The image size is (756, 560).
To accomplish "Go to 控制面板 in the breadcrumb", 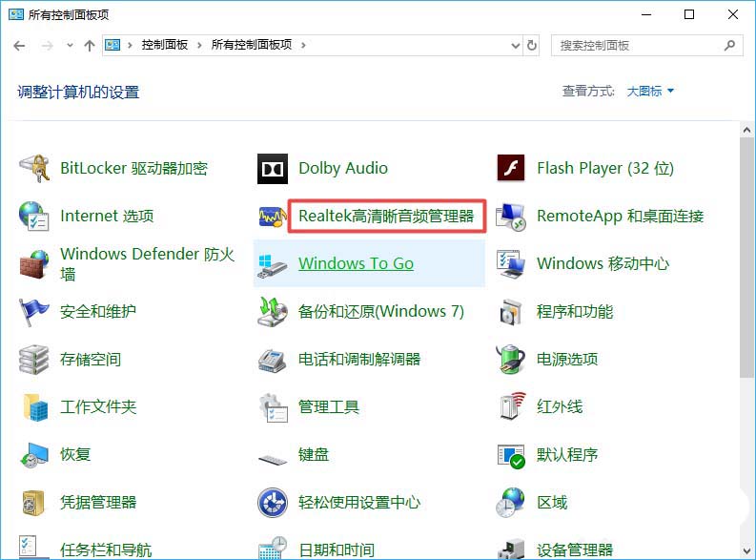I will point(164,46).
